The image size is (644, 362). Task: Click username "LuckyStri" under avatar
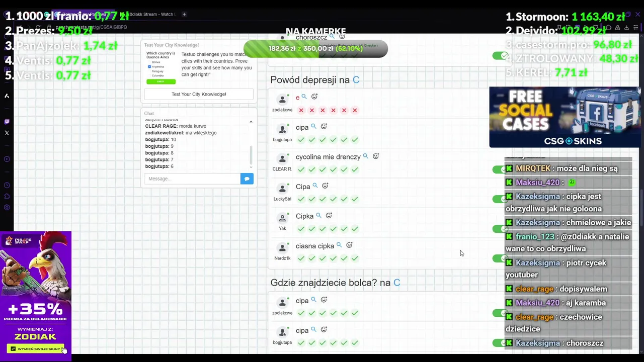pos(282,199)
